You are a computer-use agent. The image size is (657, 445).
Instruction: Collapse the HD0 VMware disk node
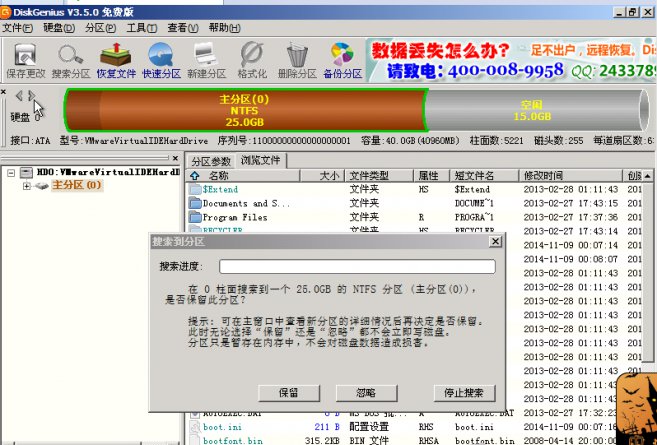pos(11,173)
